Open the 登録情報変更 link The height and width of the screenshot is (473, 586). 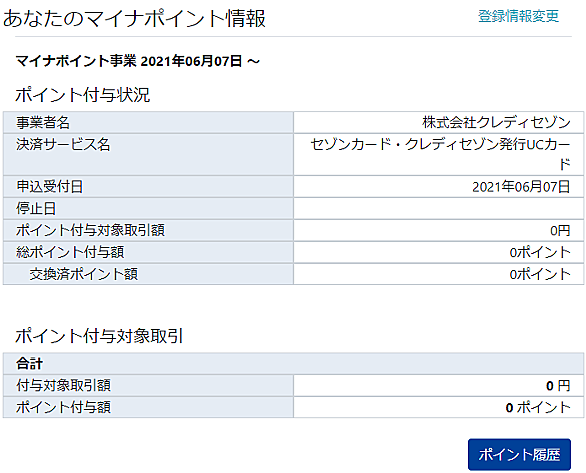click(518, 16)
